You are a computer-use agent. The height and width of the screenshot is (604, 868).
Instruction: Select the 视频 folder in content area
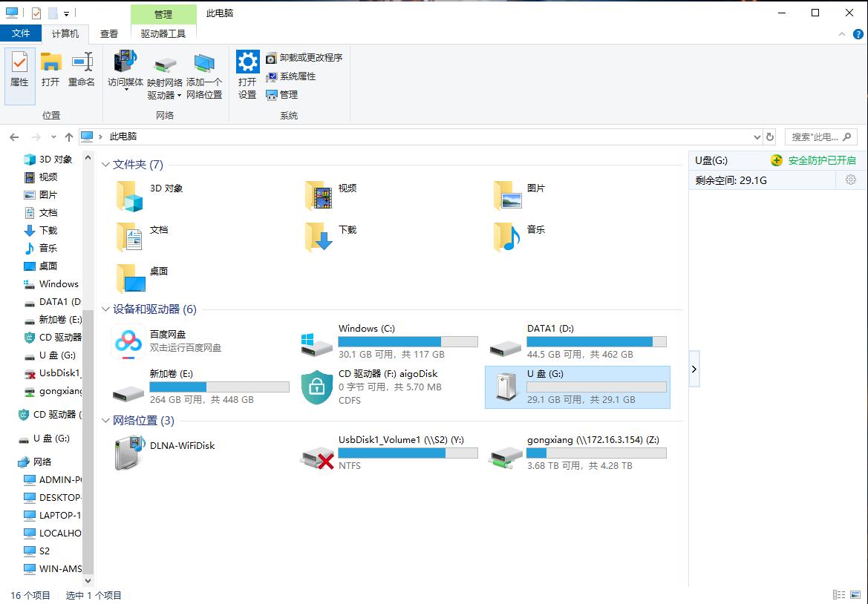[331, 195]
